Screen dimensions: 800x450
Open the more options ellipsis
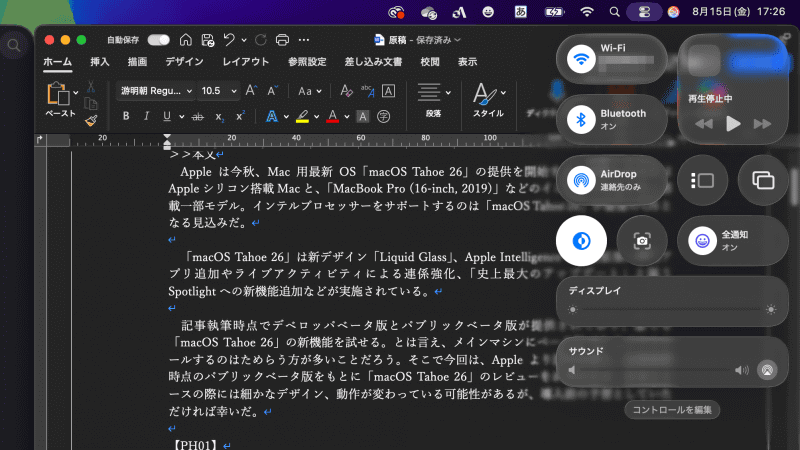coord(304,40)
